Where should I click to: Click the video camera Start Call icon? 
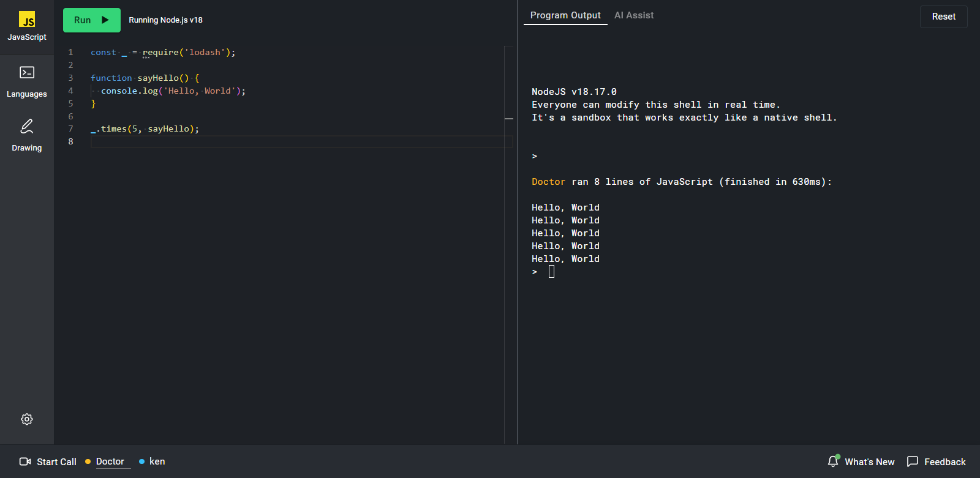pyautogui.click(x=25, y=461)
